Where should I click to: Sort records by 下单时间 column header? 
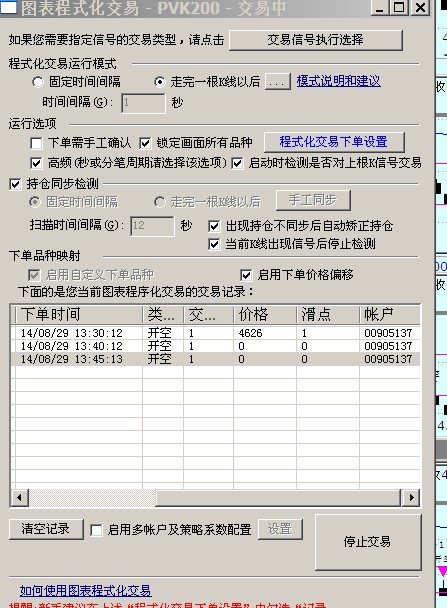pyautogui.click(x=79, y=314)
